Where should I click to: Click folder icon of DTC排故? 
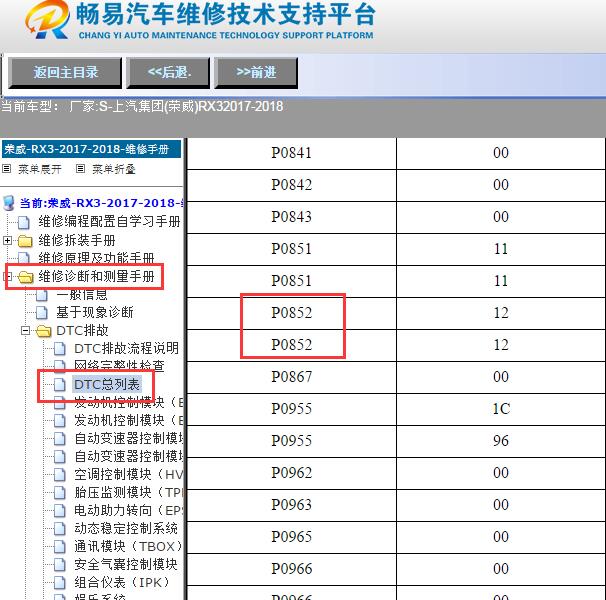tap(43, 331)
